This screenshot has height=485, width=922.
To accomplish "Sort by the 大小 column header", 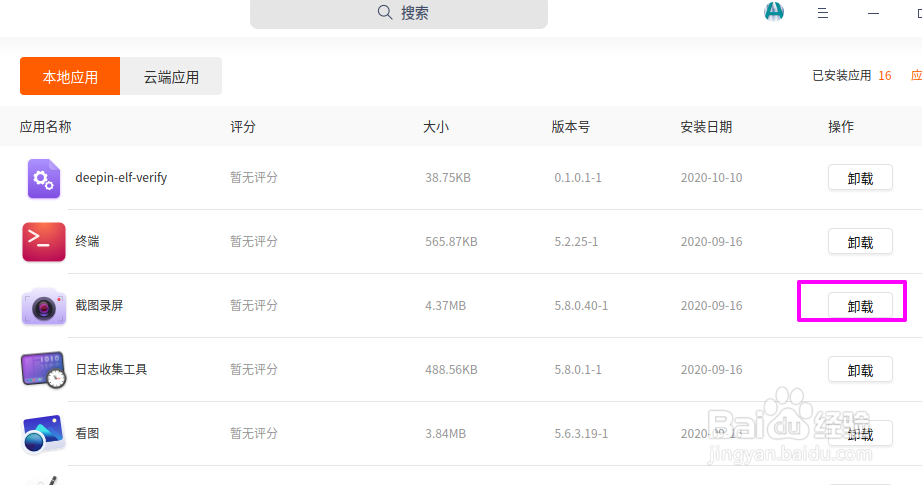I will (x=436, y=127).
